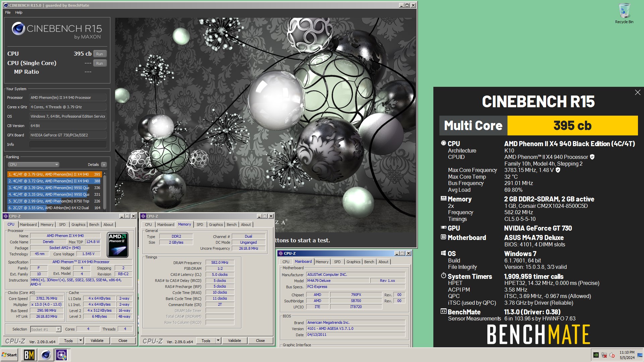Click the DRAM Frequency value 582.0 MHz

click(220, 262)
